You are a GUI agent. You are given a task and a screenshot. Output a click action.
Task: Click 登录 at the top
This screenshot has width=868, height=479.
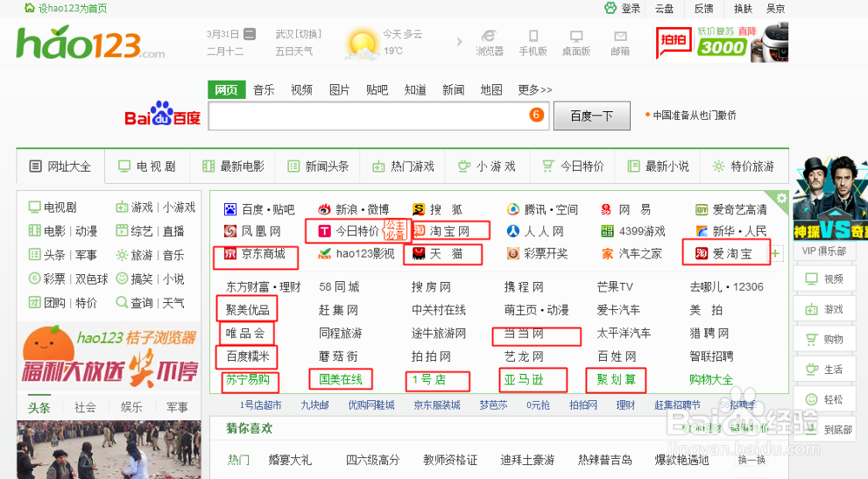click(631, 9)
